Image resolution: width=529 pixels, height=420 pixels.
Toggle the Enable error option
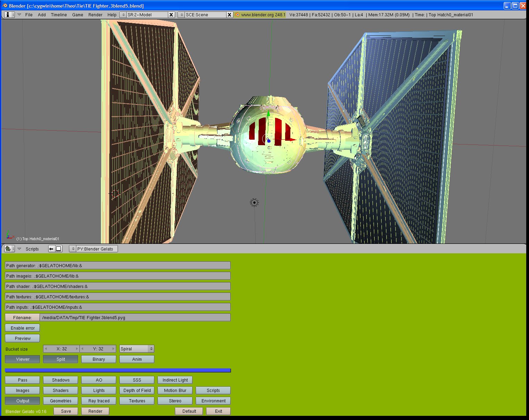[x=23, y=328]
